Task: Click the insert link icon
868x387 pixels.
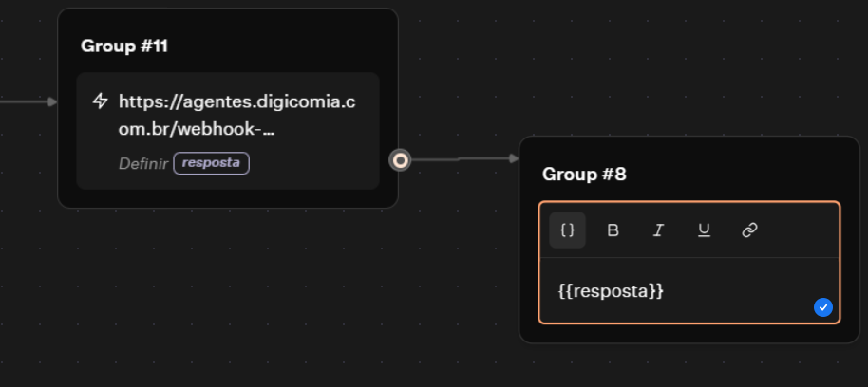Action: [x=749, y=230]
